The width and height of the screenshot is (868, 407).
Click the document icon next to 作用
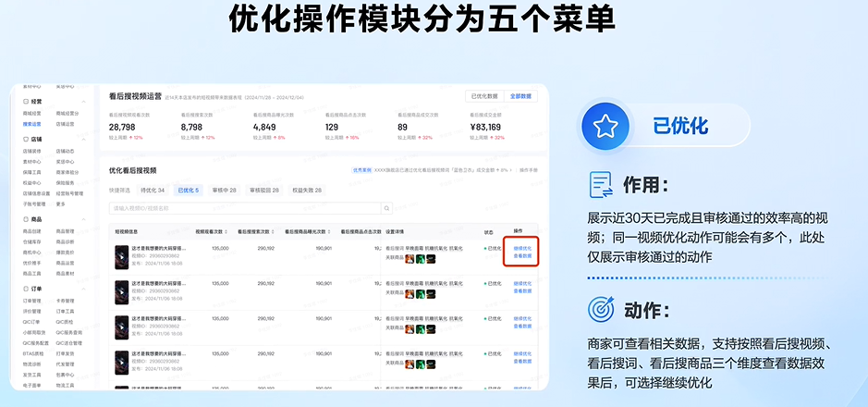coord(603,184)
